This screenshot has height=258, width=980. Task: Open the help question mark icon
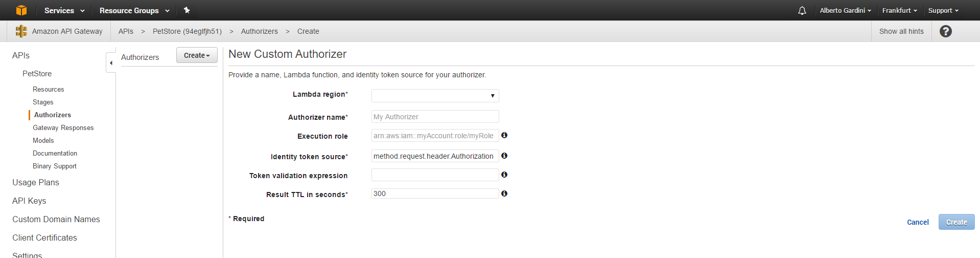point(946,31)
